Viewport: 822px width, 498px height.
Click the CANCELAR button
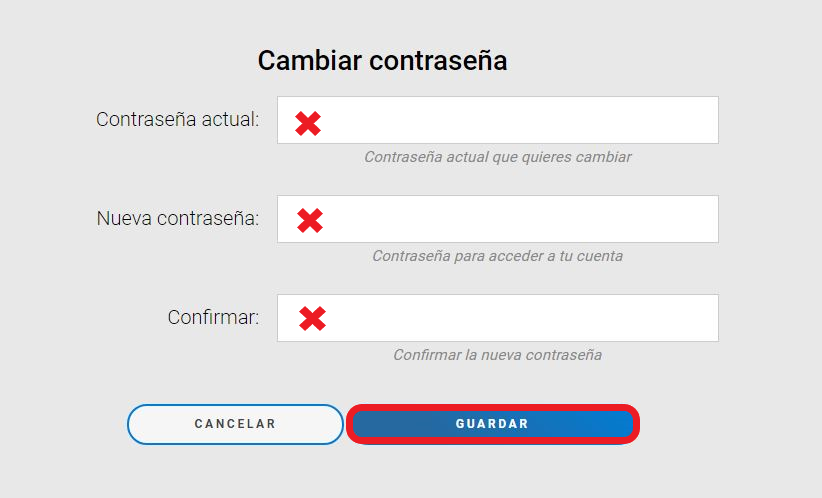click(235, 424)
